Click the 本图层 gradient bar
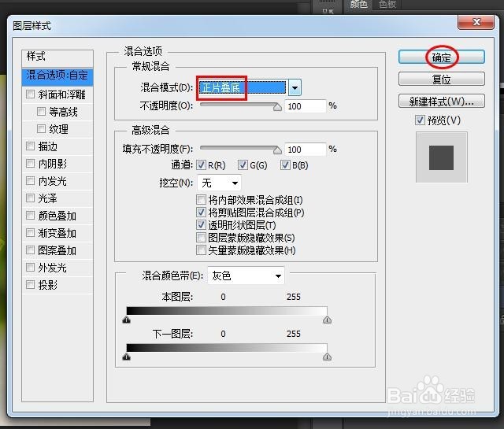 (x=227, y=311)
